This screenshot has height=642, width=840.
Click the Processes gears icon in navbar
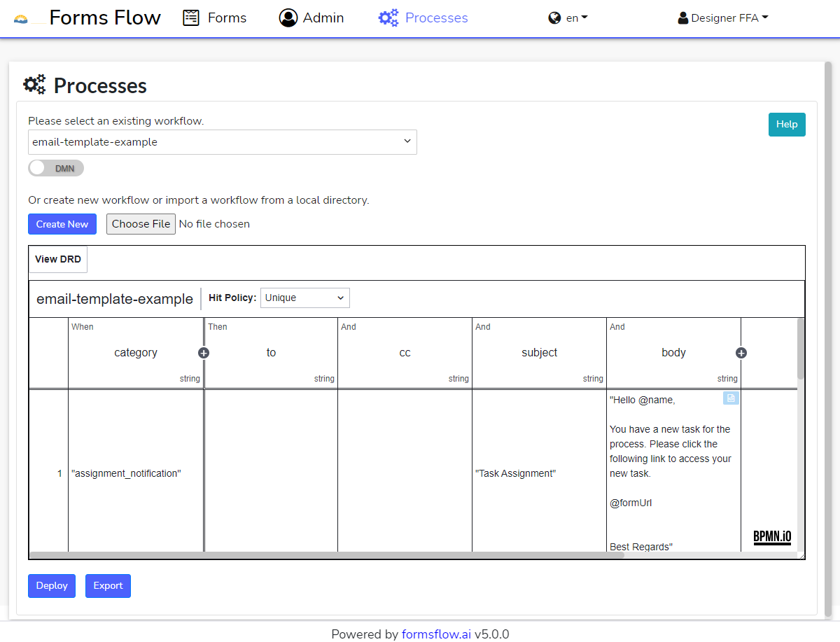coord(388,18)
